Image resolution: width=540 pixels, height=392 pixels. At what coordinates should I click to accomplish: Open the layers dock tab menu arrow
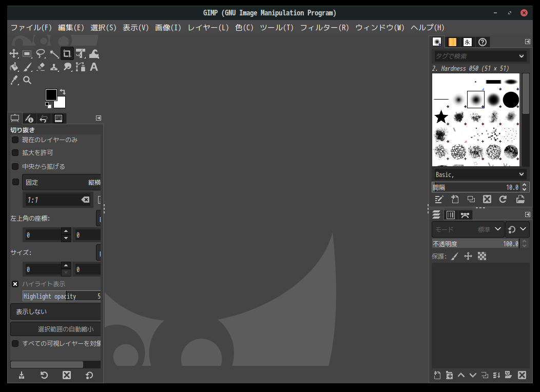pos(527,214)
